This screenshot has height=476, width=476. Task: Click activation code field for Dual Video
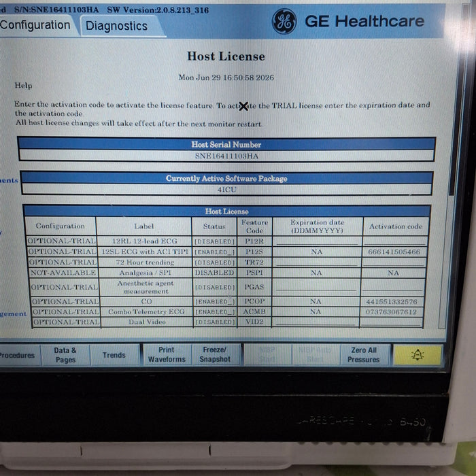click(x=391, y=322)
